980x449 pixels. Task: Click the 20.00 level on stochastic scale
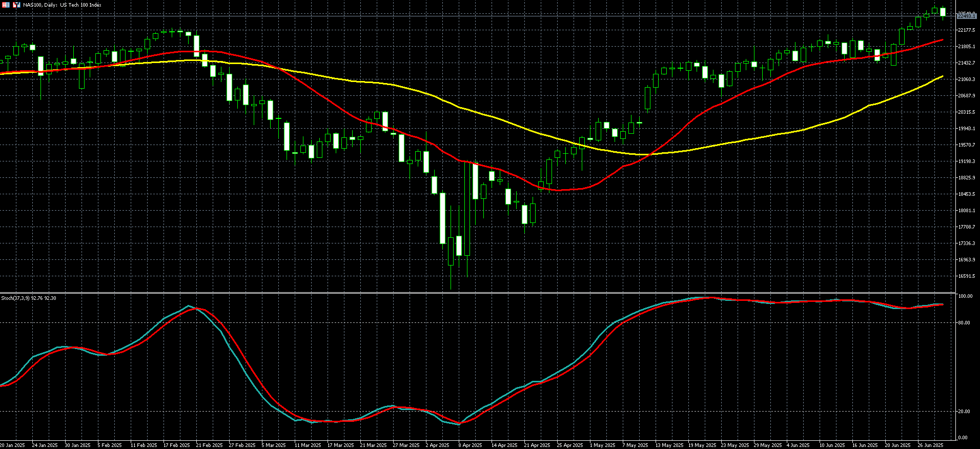[965, 412]
